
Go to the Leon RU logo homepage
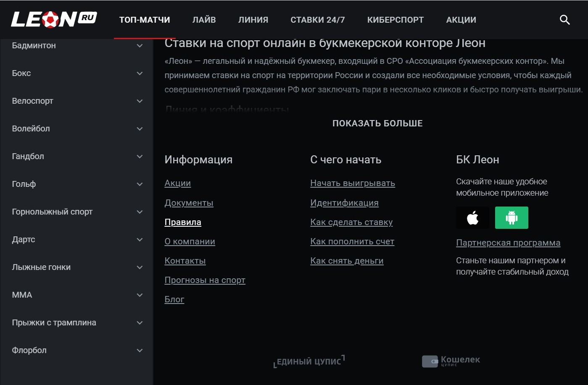pyautogui.click(x=54, y=19)
